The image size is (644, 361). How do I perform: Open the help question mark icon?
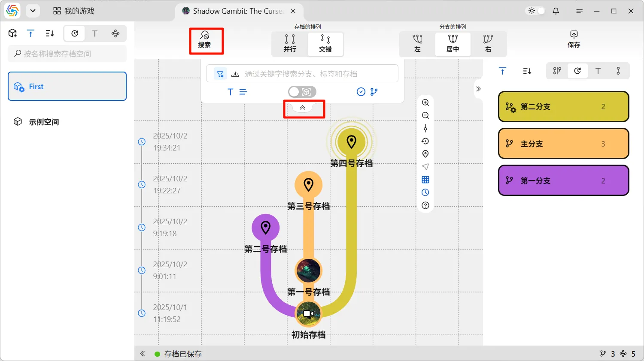(425, 205)
